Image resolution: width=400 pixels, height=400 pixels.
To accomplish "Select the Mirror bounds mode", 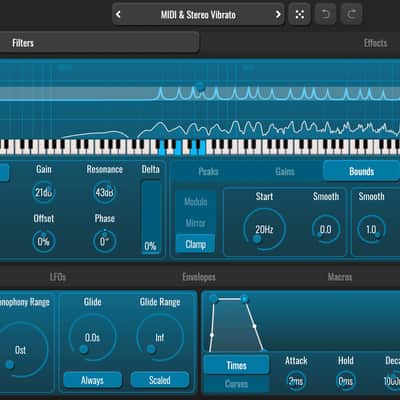I will coord(195,223).
